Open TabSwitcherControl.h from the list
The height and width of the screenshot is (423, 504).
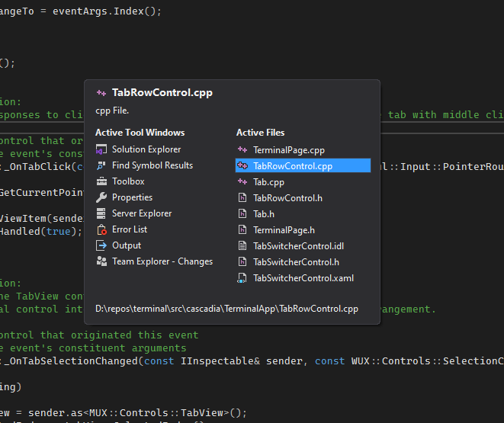click(296, 262)
